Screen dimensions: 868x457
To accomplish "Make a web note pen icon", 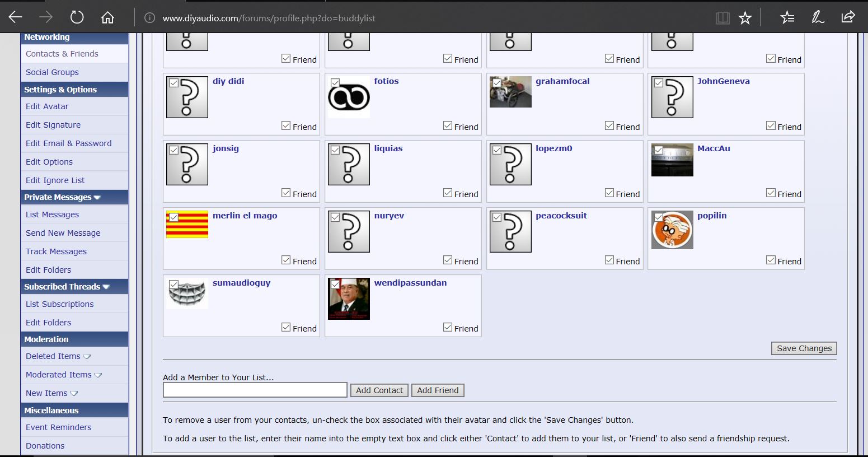I will coord(818,18).
